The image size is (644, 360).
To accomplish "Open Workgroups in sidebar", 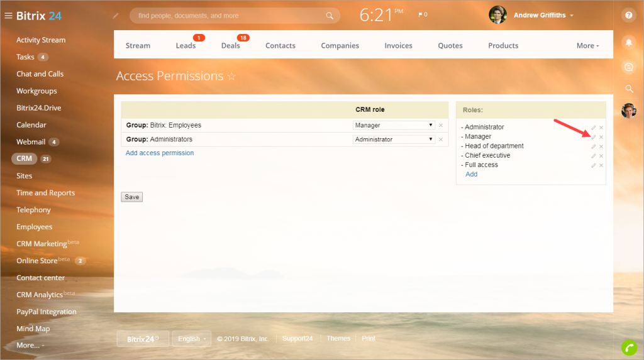I will pyautogui.click(x=36, y=91).
